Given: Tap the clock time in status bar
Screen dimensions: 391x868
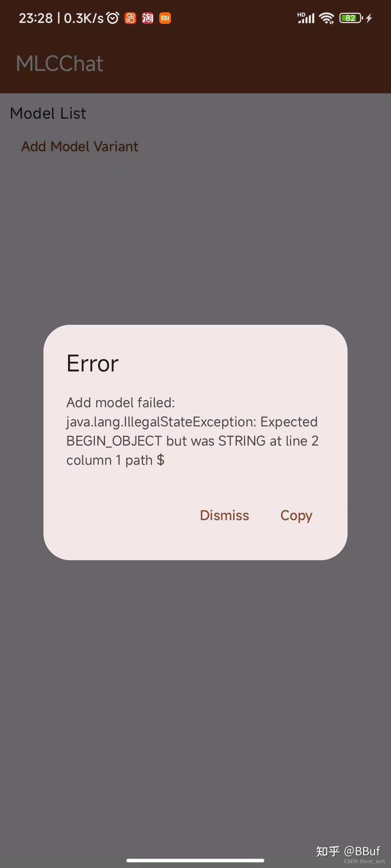Looking at the screenshot, I should pos(35,18).
